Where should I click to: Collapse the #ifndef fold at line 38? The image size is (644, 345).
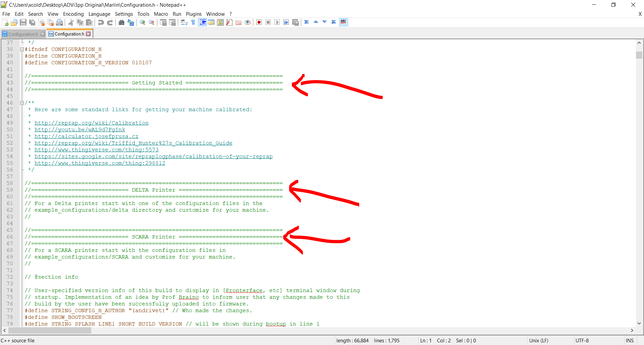22,49
